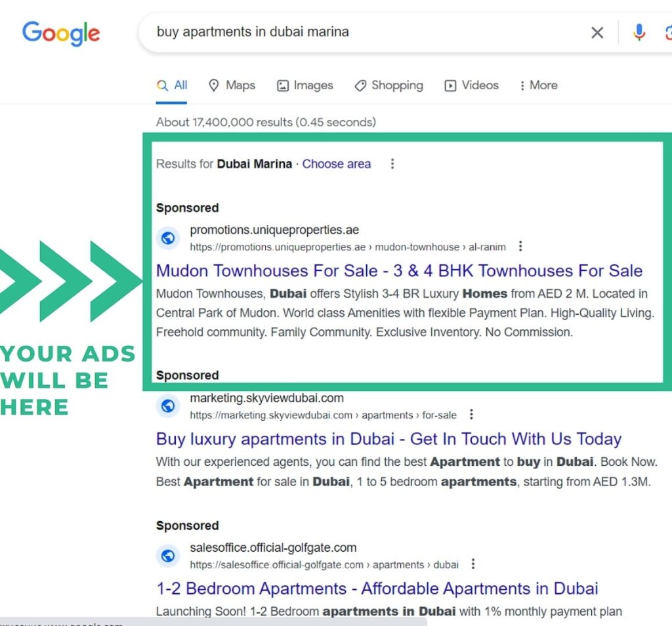Open three-dot menu for golfgate ad
The width and height of the screenshot is (672, 626).
473,564
